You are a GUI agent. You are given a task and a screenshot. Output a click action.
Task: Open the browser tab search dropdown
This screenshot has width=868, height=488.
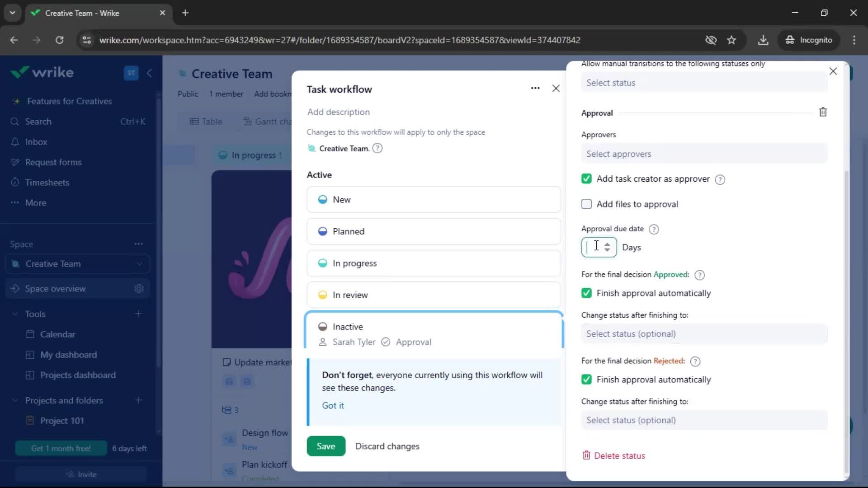click(x=13, y=13)
